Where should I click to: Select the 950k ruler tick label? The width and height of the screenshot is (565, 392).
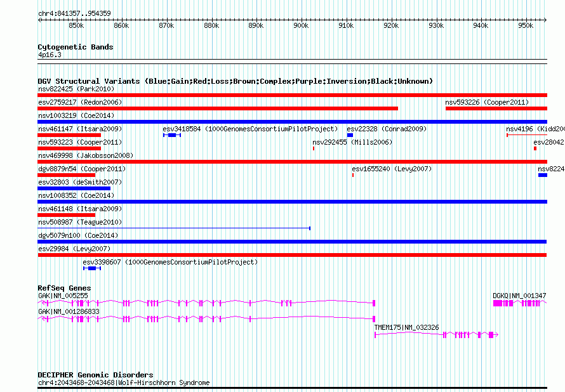[x=526, y=25]
